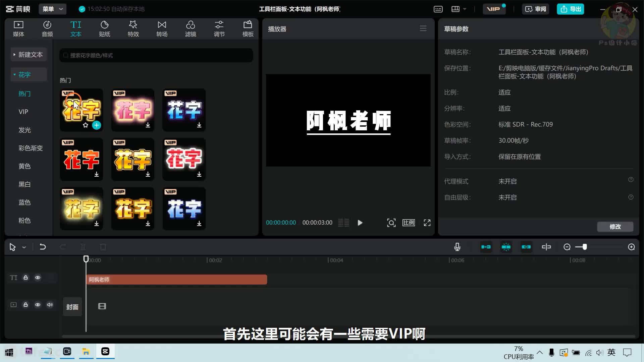644x362 pixels.
Task: Open the 模板 templates tab
Action: click(248, 29)
